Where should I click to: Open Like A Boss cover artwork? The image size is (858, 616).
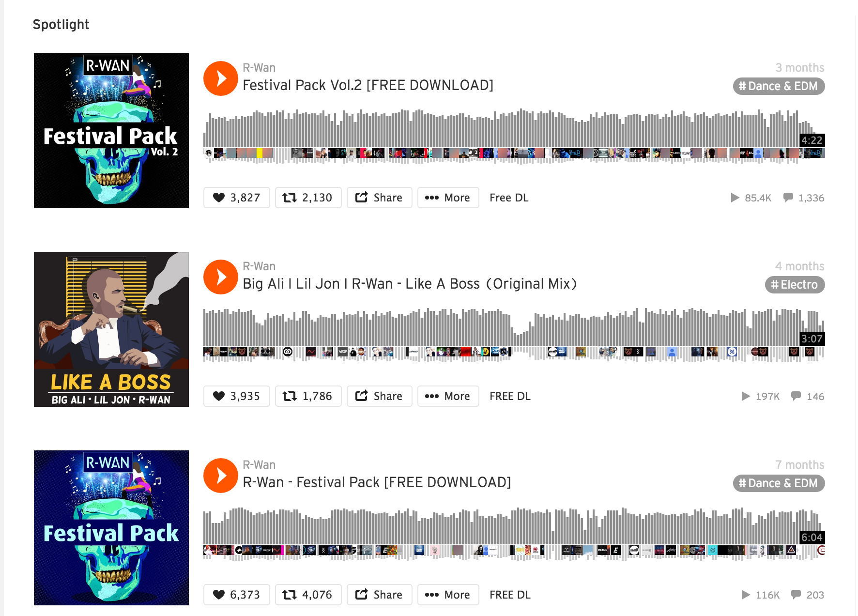[111, 329]
